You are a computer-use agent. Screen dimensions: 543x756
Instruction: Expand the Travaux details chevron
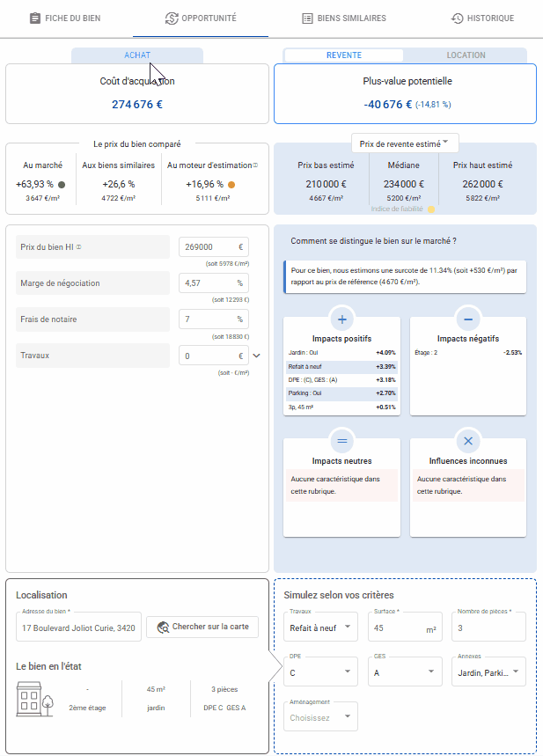257,356
